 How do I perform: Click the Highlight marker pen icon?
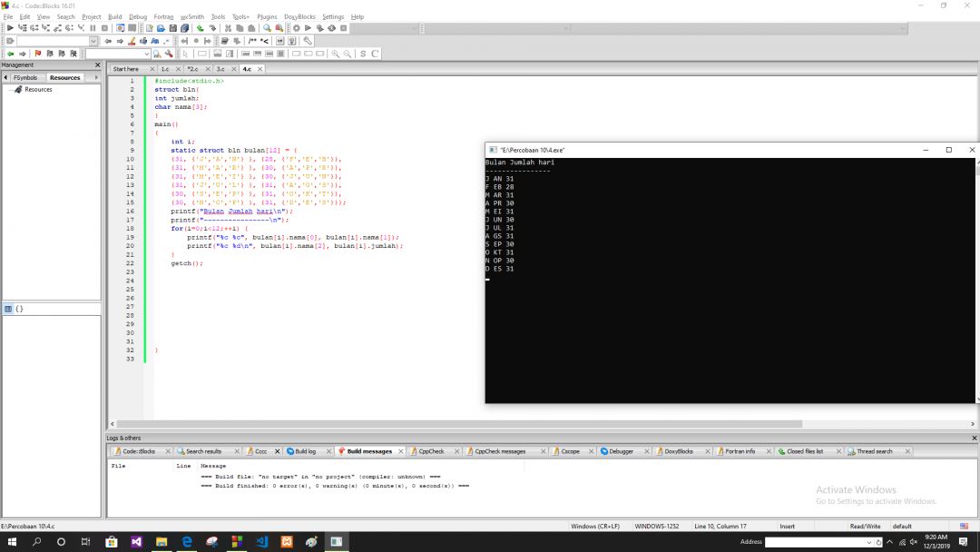pyautogui.click(x=132, y=41)
